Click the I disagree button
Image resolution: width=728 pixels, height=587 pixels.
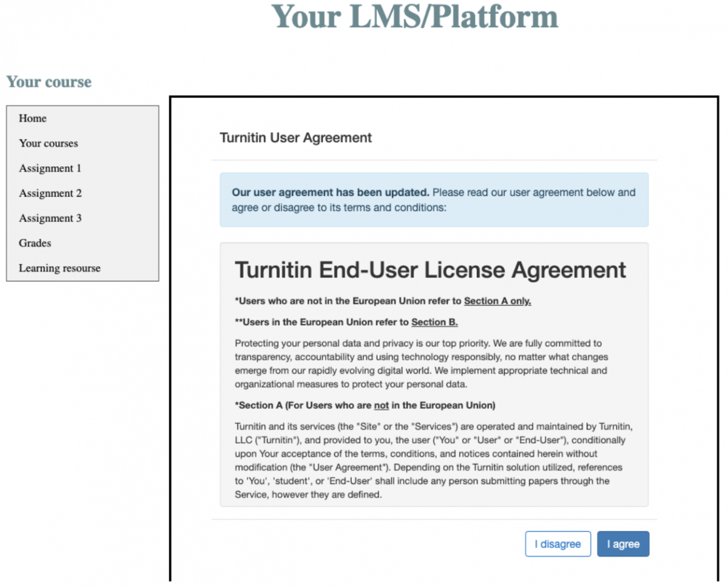558,544
